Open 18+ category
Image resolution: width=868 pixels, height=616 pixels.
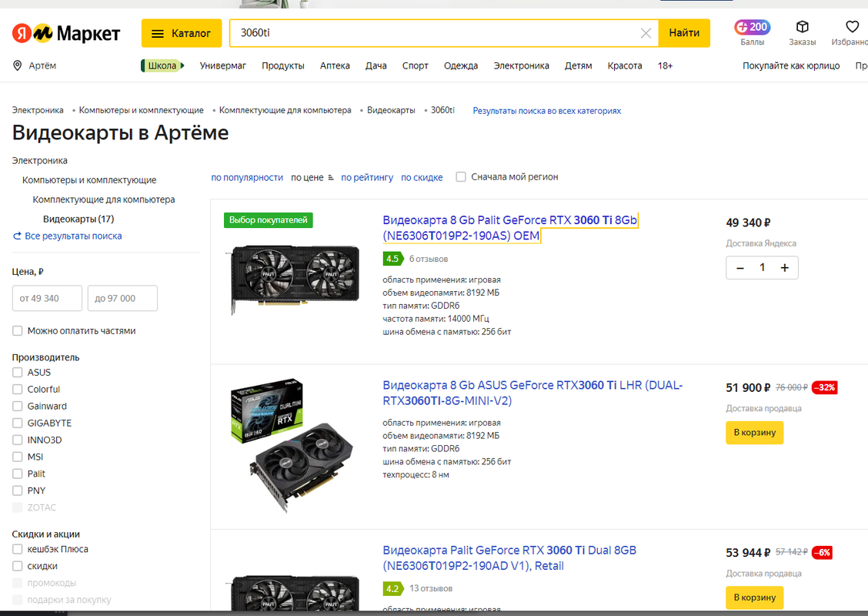[x=665, y=66]
